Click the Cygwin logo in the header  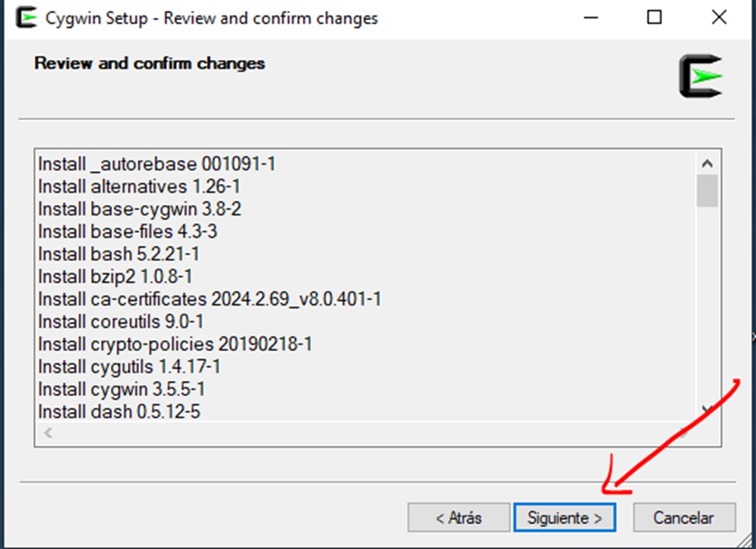tap(701, 77)
